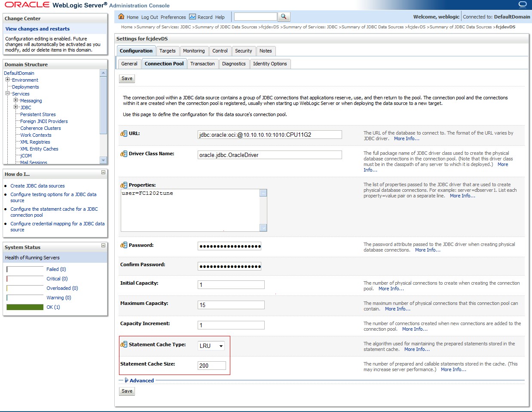Image resolution: width=532 pixels, height=412 pixels.
Task: Click Properties textarea scroll up arrow
Action: point(263,193)
